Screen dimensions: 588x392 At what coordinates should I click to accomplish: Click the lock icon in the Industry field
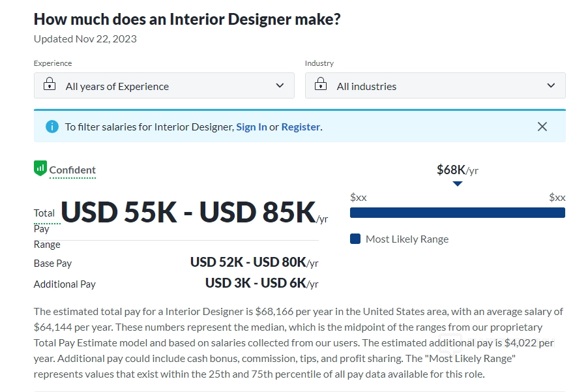320,85
